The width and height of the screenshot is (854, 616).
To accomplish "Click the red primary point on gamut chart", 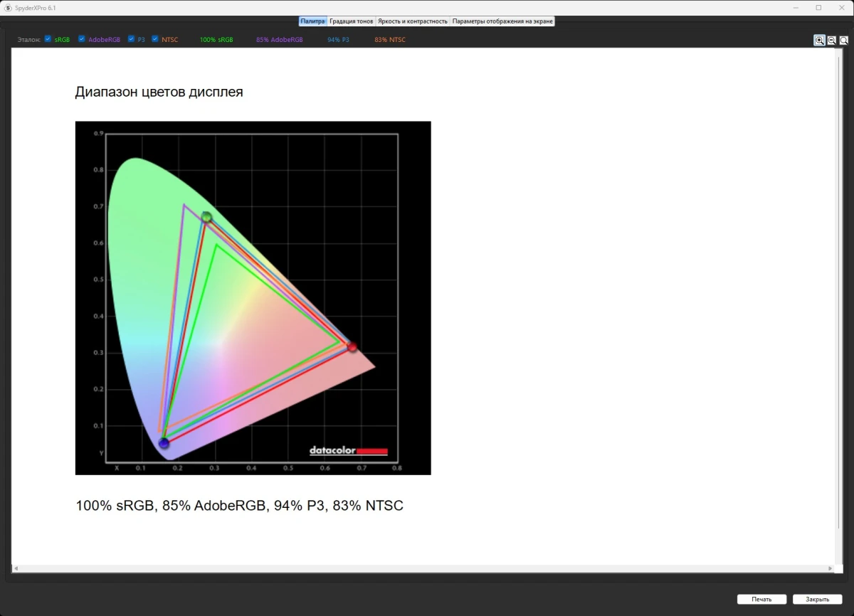I will click(352, 346).
